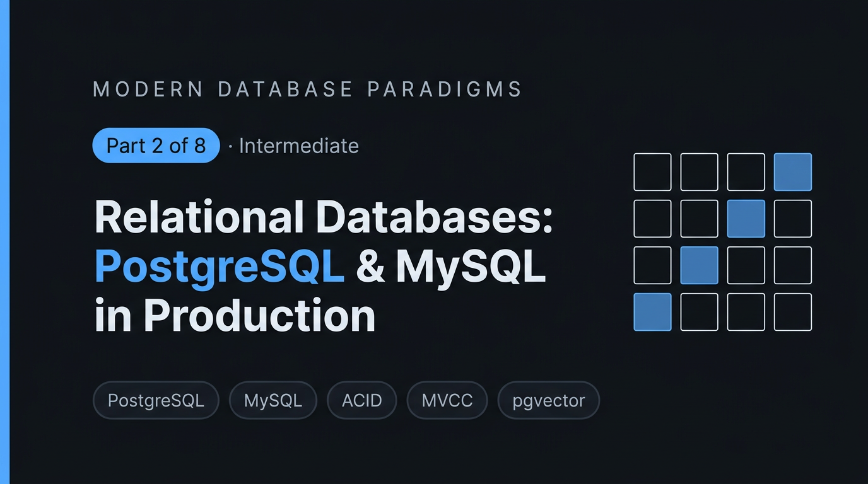Open the pgvector tag pill
Viewport: 868px width, 484px height.
click(x=548, y=400)
